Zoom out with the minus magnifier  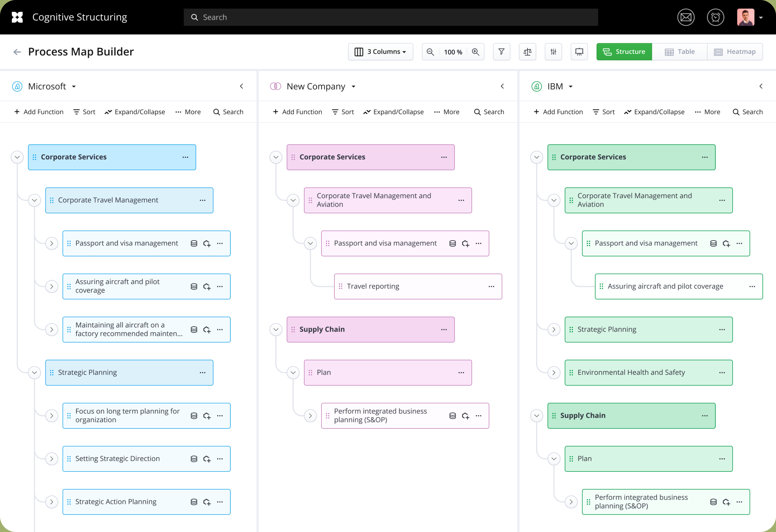pos(430,52)
